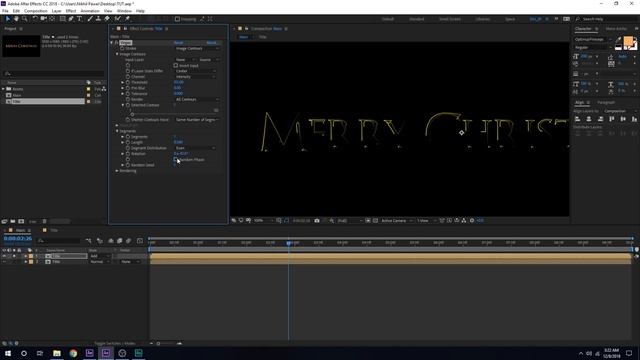This screenshot has width=640, height=360.
Task: Open Task View on taskbar
Action: click(40, 353)
